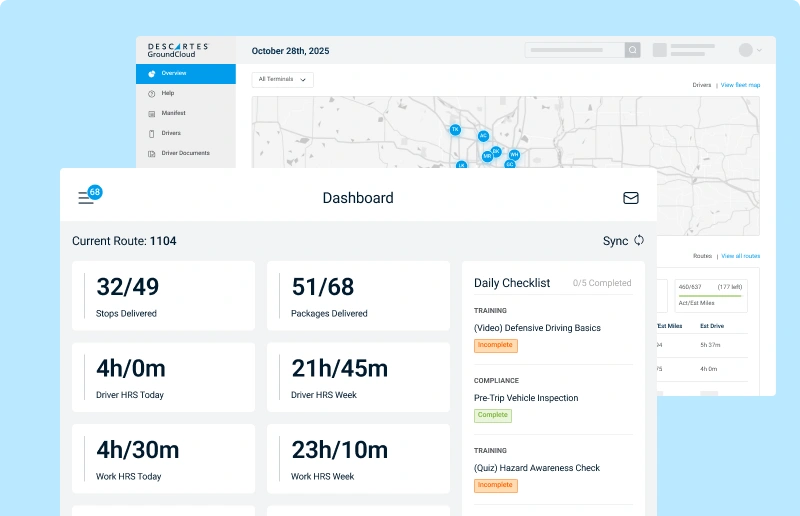This screenshot has height=516, width=800.
Task: Select the TK driver map marker
Action: coord(455,129)
